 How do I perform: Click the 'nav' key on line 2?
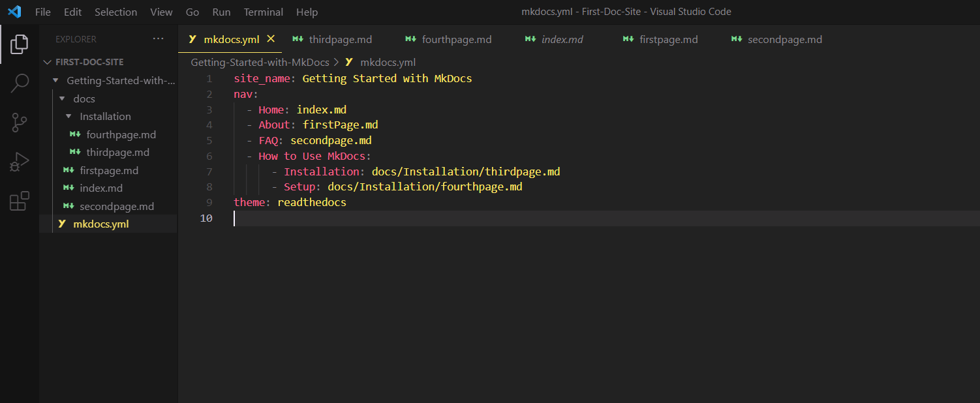click(x=243, y=94)
